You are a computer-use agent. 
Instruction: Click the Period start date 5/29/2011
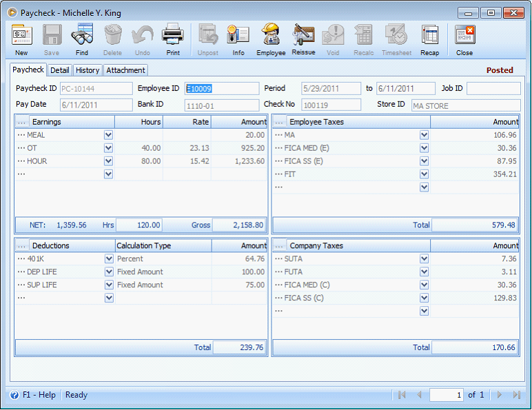point(331,89)
